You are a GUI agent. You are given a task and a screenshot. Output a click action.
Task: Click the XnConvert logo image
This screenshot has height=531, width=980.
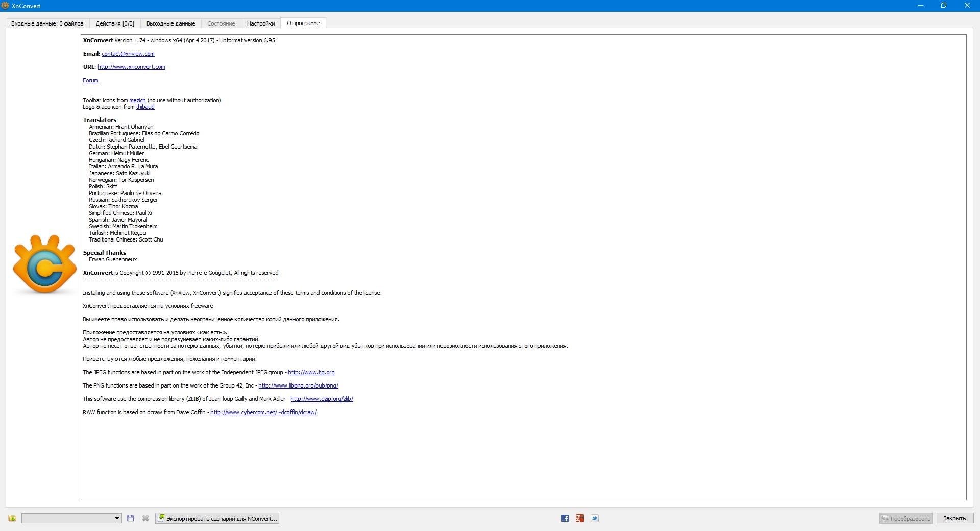coord(44,264)
